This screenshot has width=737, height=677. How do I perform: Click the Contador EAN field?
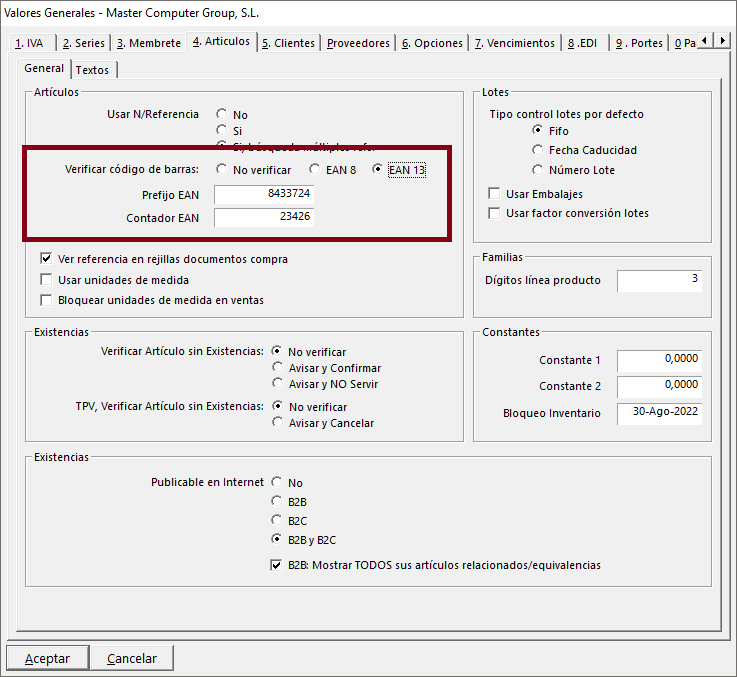(x=264, y=217)
